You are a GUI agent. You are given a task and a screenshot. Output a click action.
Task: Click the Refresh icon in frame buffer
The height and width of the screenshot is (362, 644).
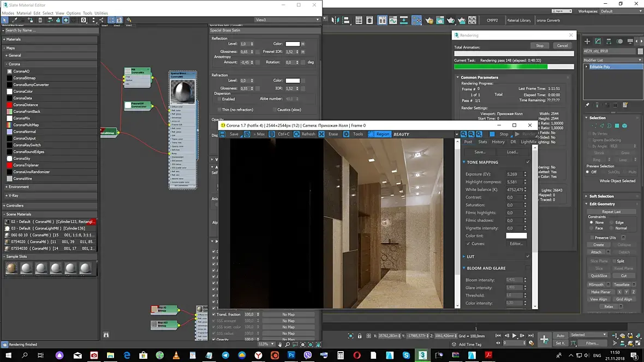pos(296,134)
